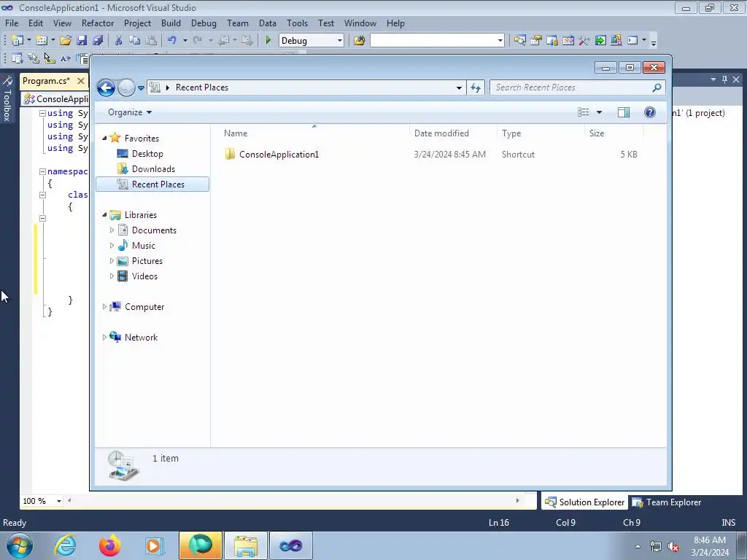Click New Project icon in Visual Studio toolbar
747x560 pixels.
tap(18, 41)
